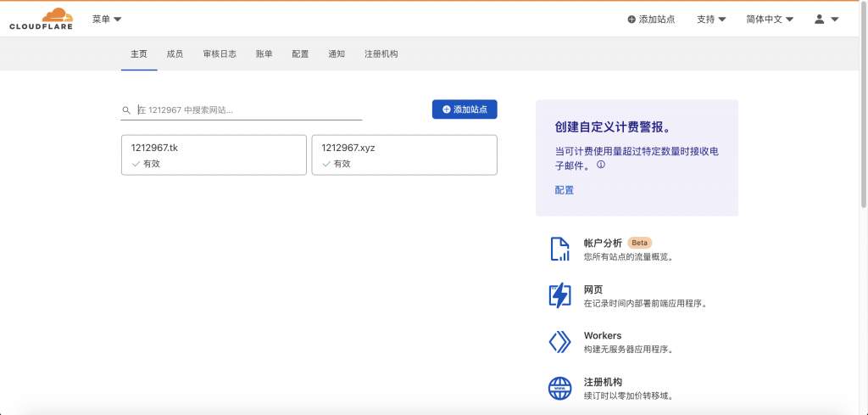
Task: Click the 网页 lightning bolt icon
Action: pos(559,295)
